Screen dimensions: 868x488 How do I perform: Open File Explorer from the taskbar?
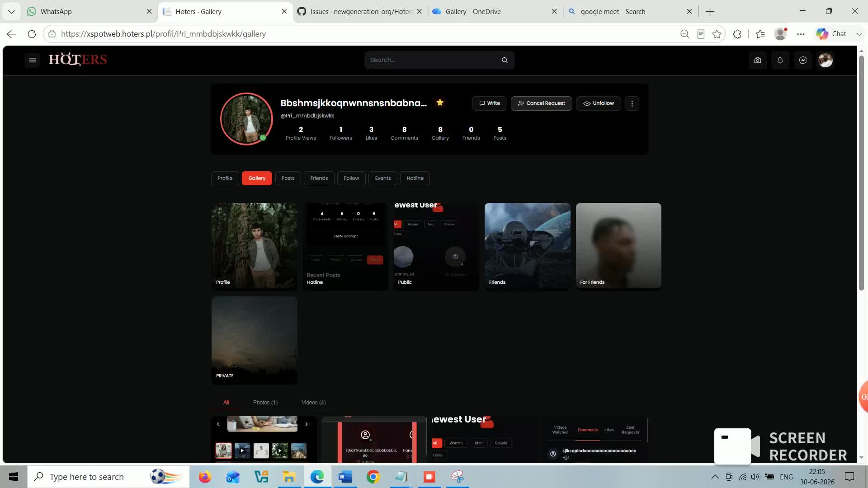[289, 477]
